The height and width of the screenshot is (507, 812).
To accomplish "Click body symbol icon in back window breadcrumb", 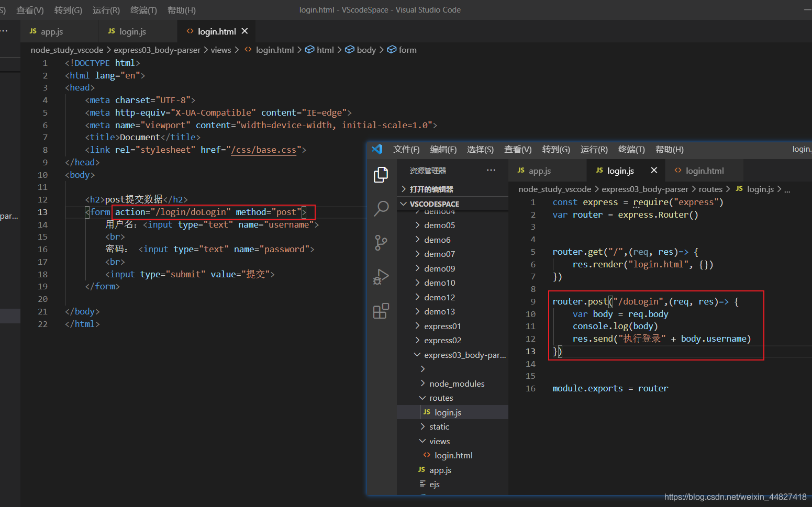I will click(x=350, y=50).
